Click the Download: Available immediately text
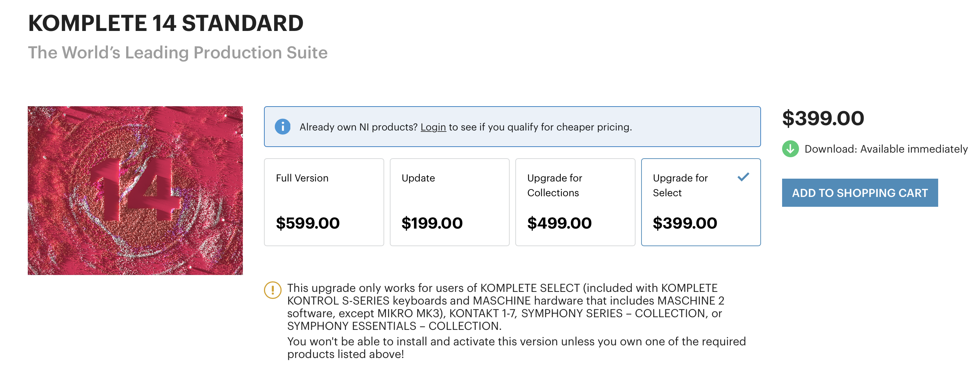 click(x=886, y=149)
